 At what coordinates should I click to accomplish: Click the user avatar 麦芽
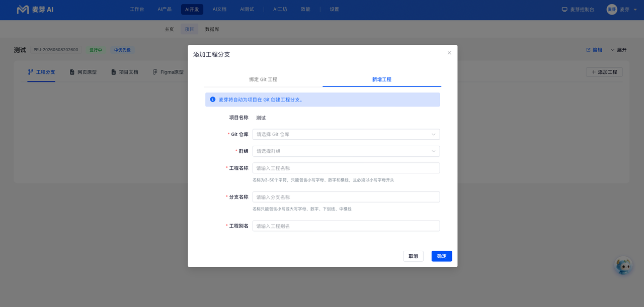[x=612, y=10]
